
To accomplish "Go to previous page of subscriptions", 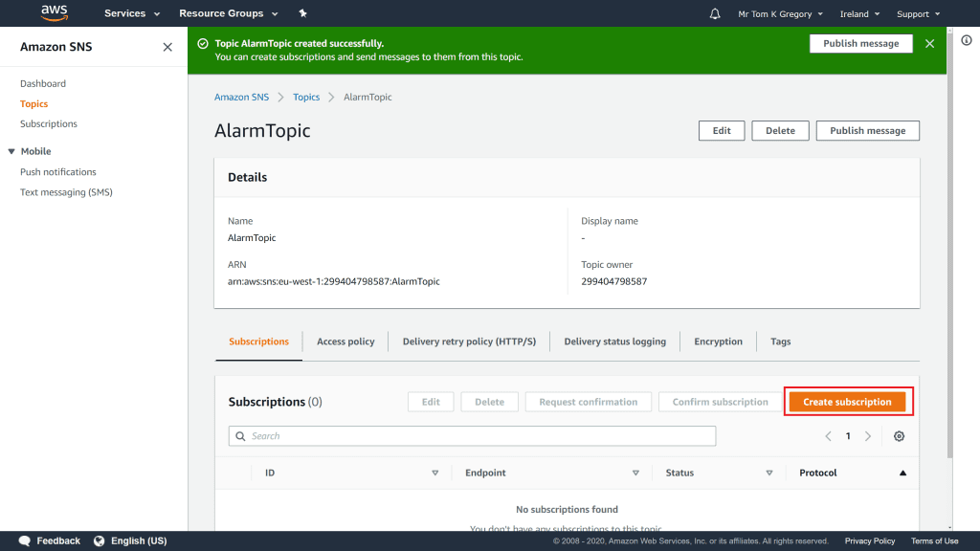I will point(828,436).
